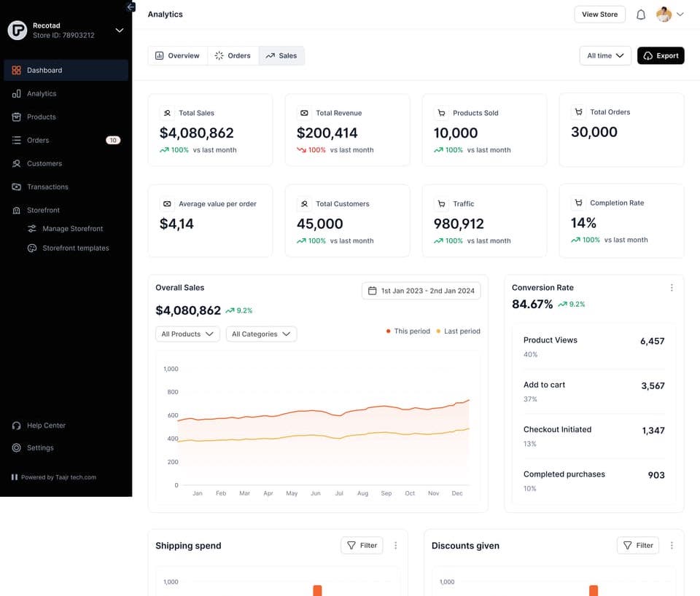The width and height of the screenshot is (700, 596).
Task: Switch to the Orders tab
Action: coord(233,56)
